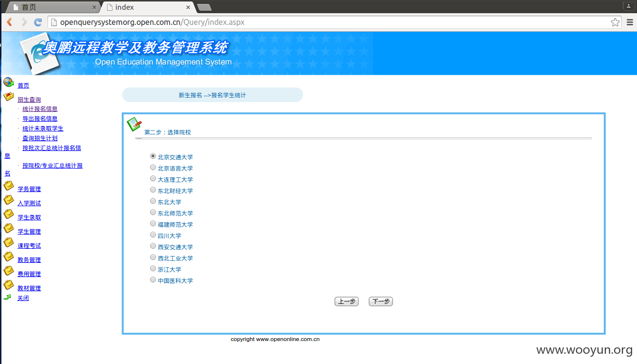The width and height of the screenshot is (637, 364).
Task: Close the 首页 browser tab
Action: 94,7
